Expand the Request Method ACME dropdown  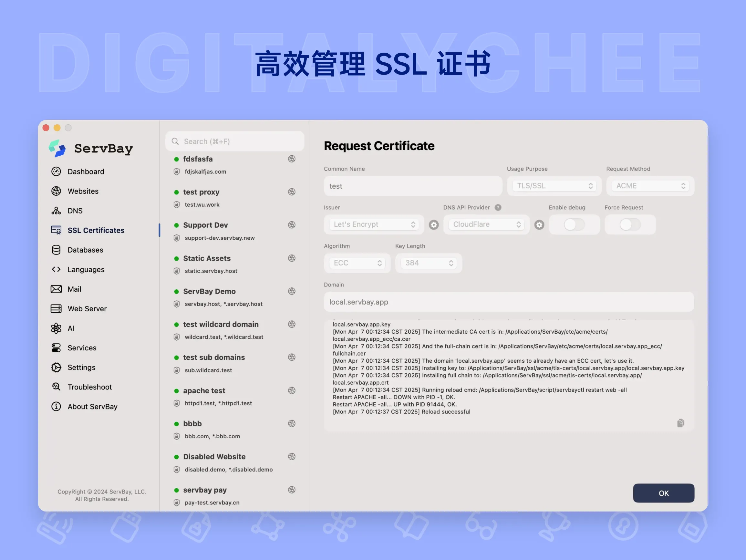(650, 186)
